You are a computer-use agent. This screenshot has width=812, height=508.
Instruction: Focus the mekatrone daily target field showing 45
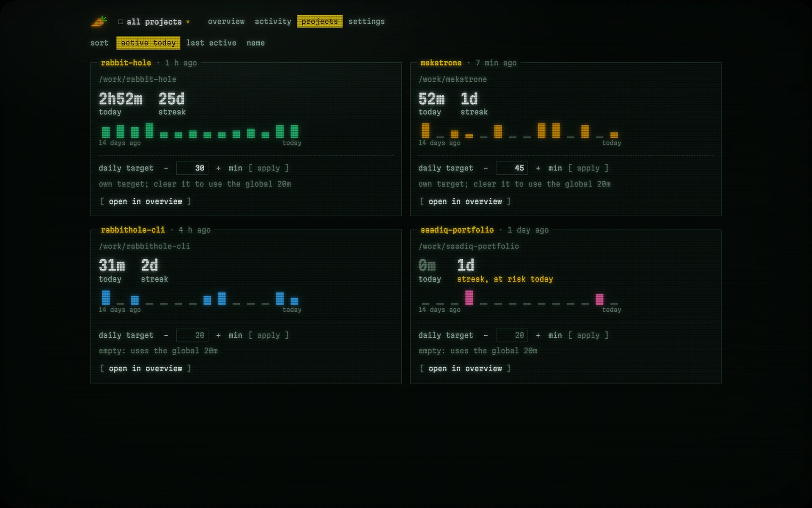[x=512, y=168]
